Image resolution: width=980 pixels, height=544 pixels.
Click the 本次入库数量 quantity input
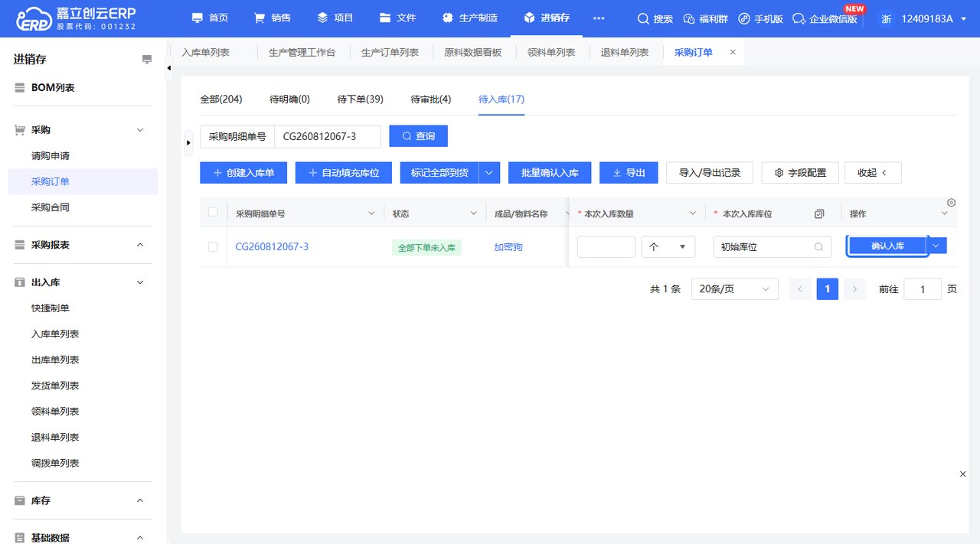(606, 246)
